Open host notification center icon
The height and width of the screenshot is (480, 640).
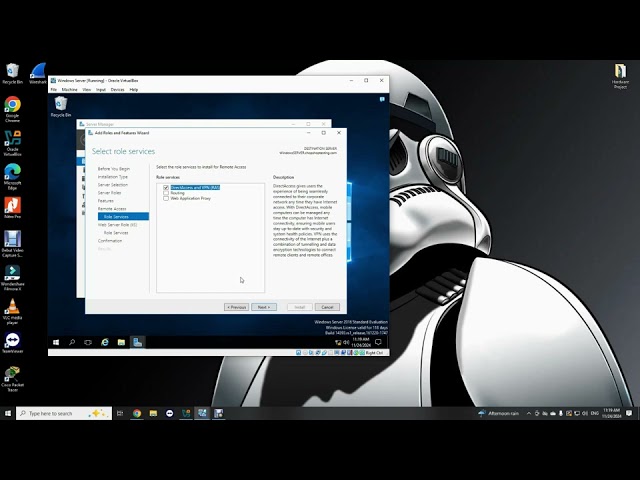pos(629,413)
